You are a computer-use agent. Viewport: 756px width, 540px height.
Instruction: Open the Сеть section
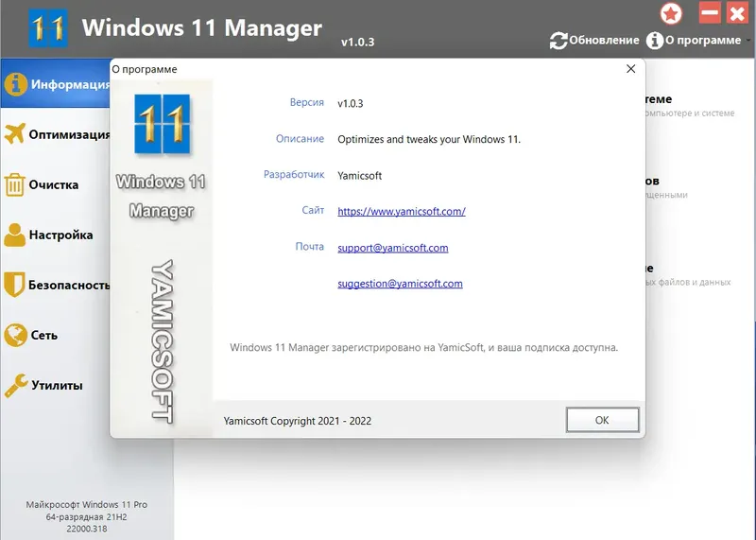[55, 335]
